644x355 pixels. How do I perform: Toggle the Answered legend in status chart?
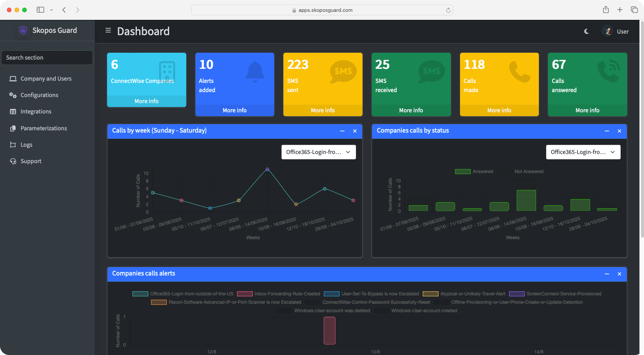coord(463,172)
